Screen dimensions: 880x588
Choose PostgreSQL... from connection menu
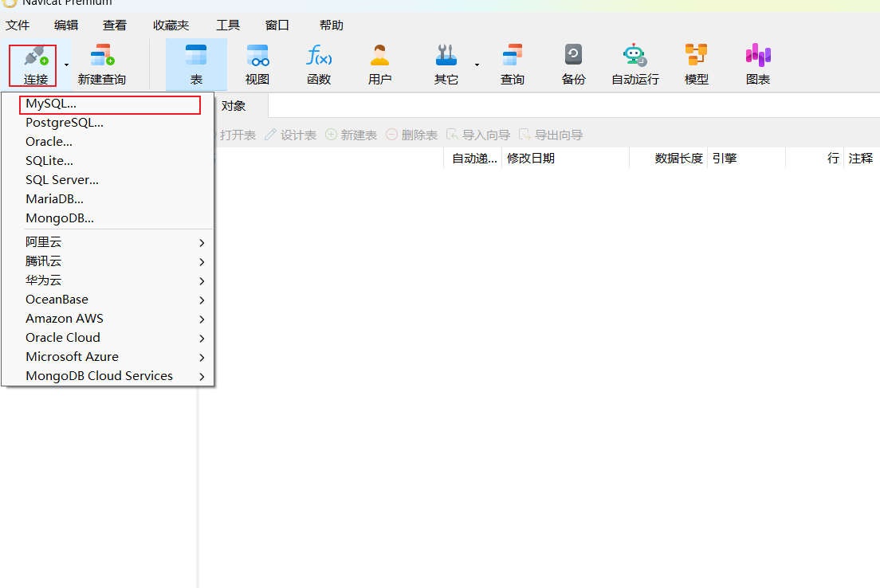[65, 123]
